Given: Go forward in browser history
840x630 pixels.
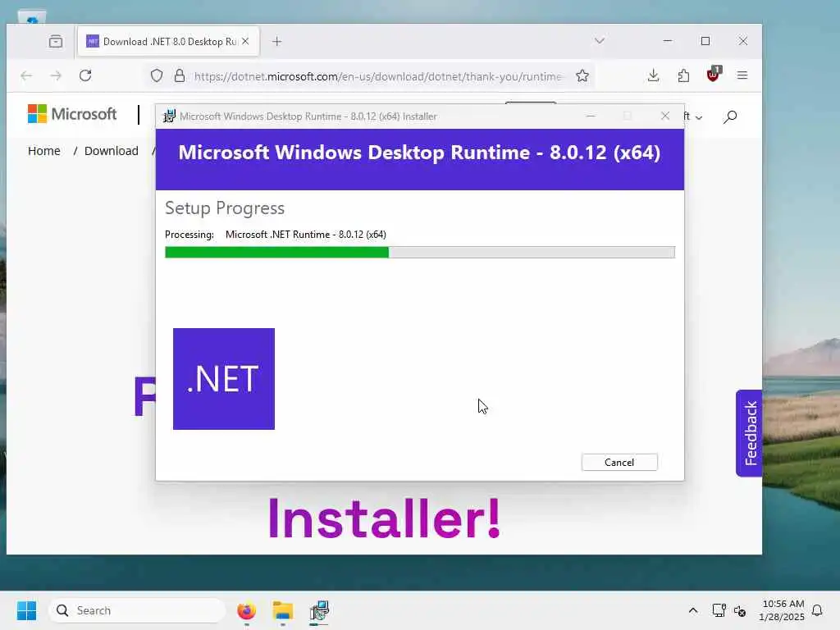Looking at the screenshot, I should point(56,75).
